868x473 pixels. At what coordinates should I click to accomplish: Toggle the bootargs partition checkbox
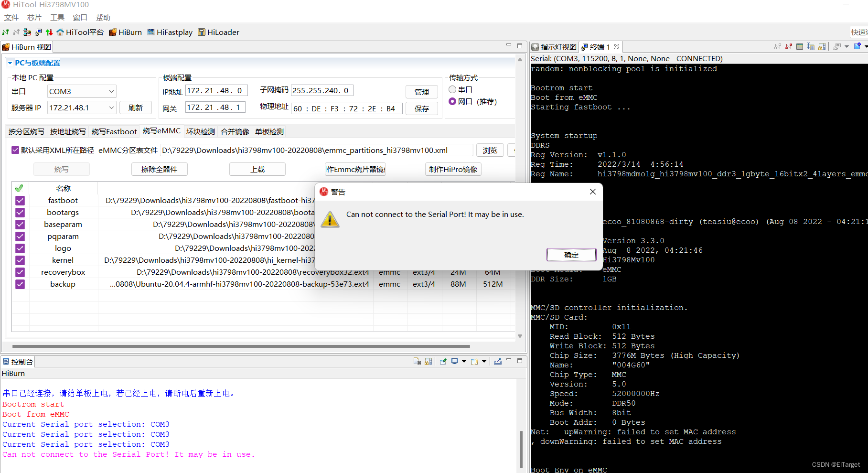[20, 212]
